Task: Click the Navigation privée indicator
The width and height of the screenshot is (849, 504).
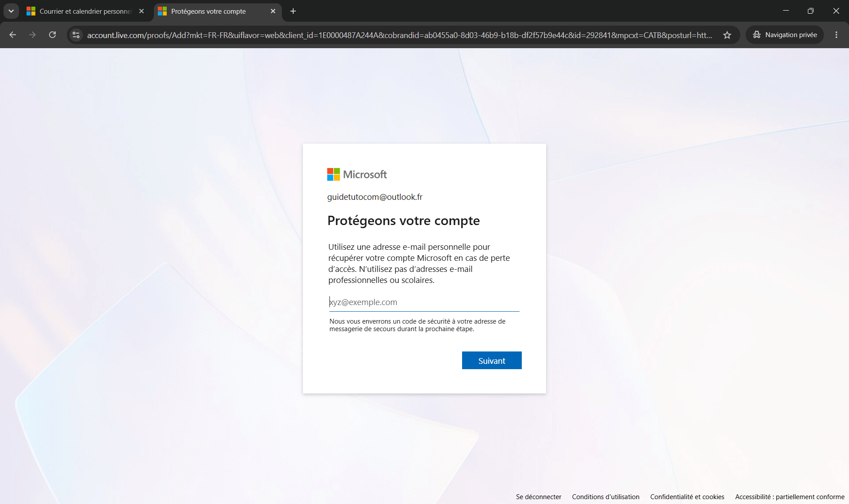Action: pos(785,35)
